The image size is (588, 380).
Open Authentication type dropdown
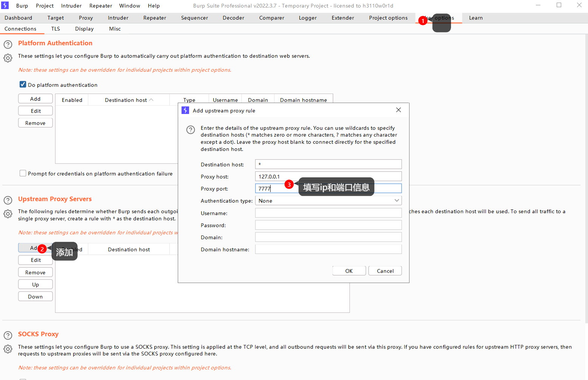pos(328,200)
